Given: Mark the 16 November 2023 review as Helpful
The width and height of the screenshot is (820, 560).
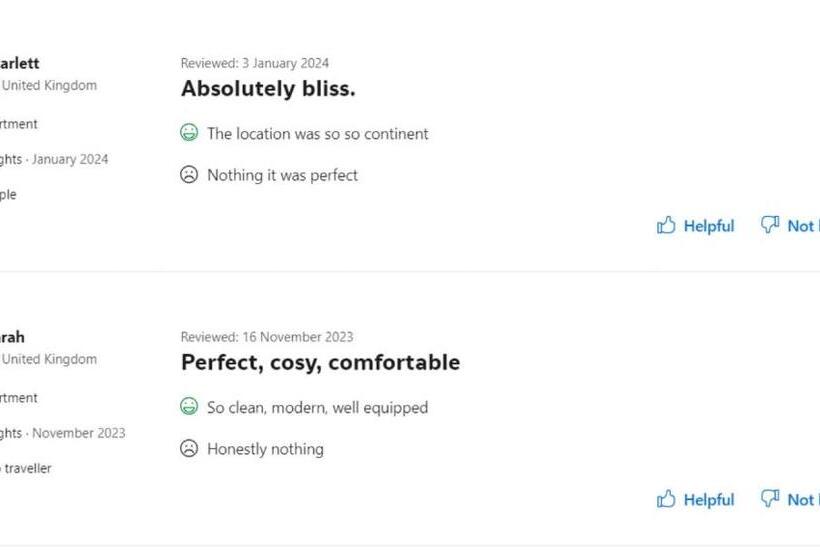Looking at the screenshot, I should (x=708, y=500).
